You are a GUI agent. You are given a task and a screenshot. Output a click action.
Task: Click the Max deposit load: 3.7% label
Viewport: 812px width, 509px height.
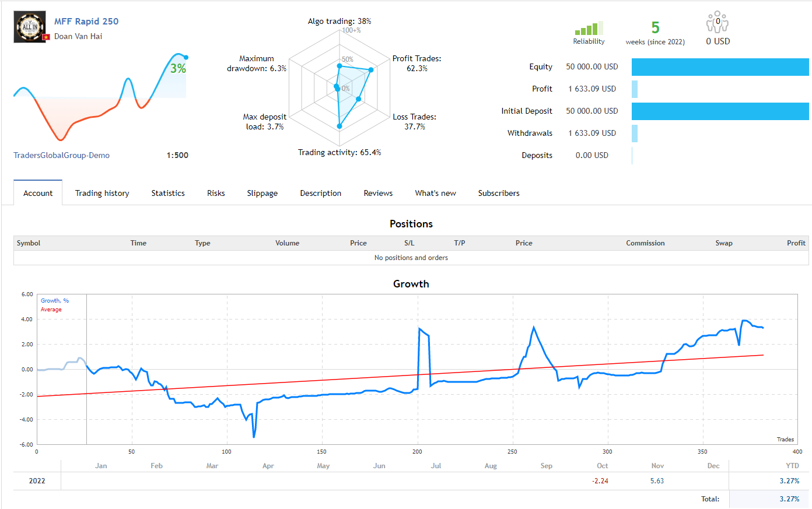[x=265, y=122]
